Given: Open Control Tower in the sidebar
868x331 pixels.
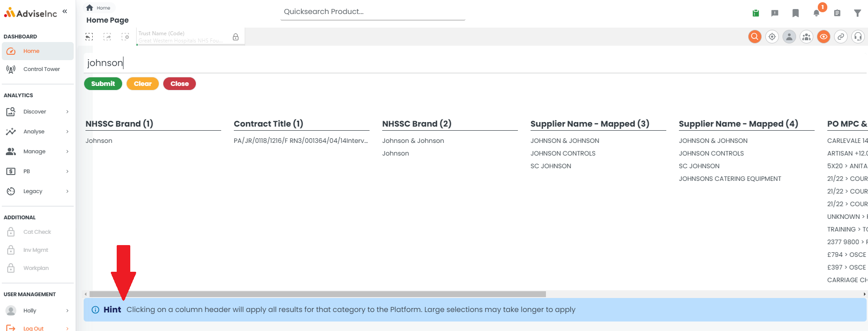Looking at the screenshot, I should tap(38, 69).
